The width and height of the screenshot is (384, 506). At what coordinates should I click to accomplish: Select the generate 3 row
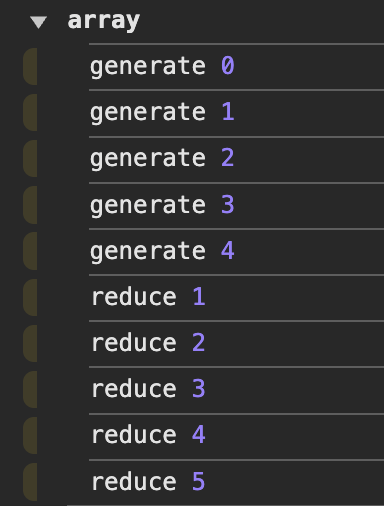237,205
